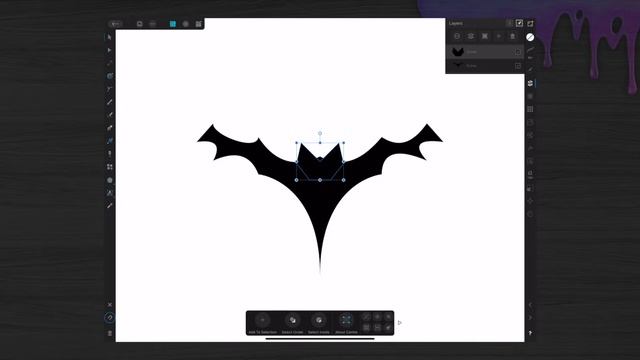Enable Add To Selection option
Screen dimensions: 640x360
pyautogui.click(x=262, y=323)
